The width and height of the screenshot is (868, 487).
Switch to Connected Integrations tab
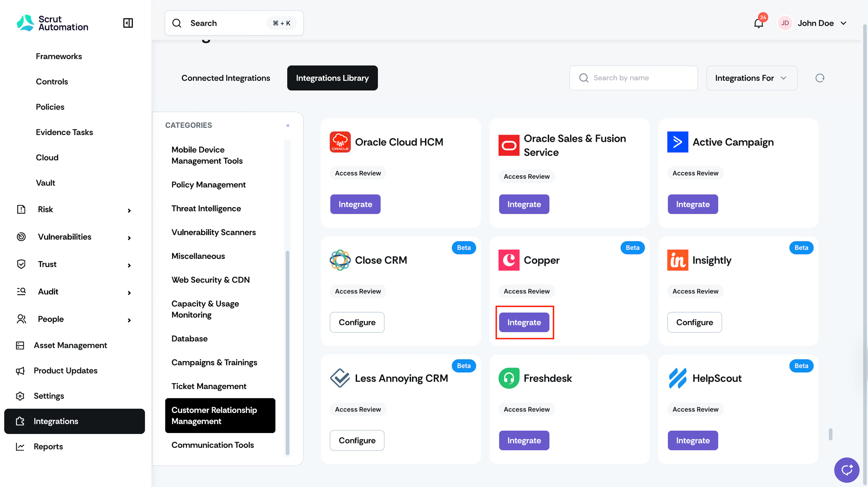coord(225,78)
